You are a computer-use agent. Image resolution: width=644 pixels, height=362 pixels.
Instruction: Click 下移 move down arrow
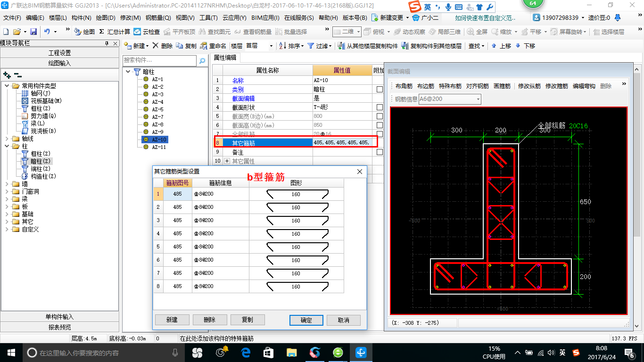point(525,46)
